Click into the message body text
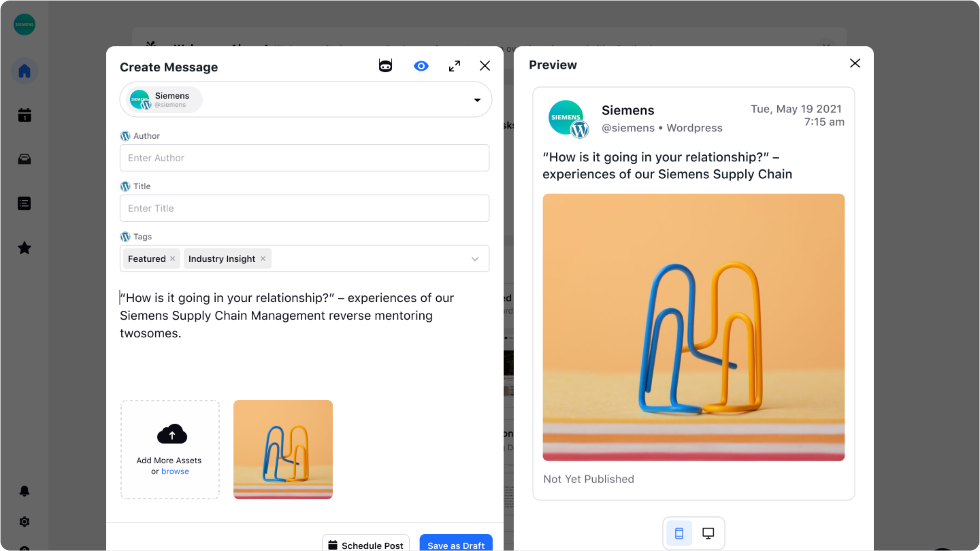The image size is (980, 551). tap(287, 315)
